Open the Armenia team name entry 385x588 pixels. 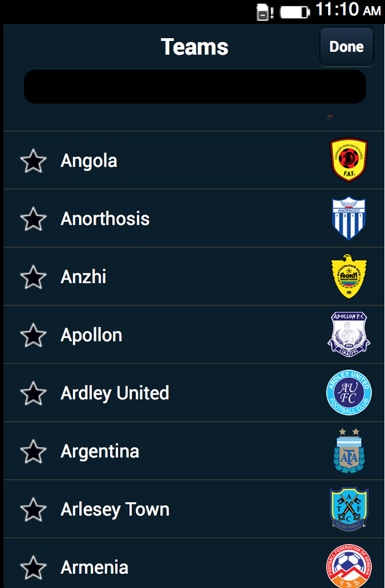pyautogui.click(x=94, y=567)
